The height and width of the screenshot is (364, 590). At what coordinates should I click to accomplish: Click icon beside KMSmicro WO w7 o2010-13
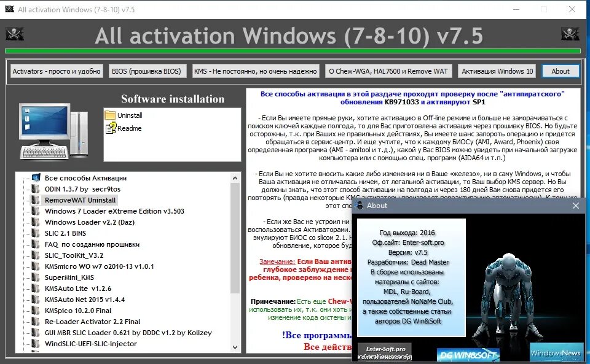(x=36, y=266)
